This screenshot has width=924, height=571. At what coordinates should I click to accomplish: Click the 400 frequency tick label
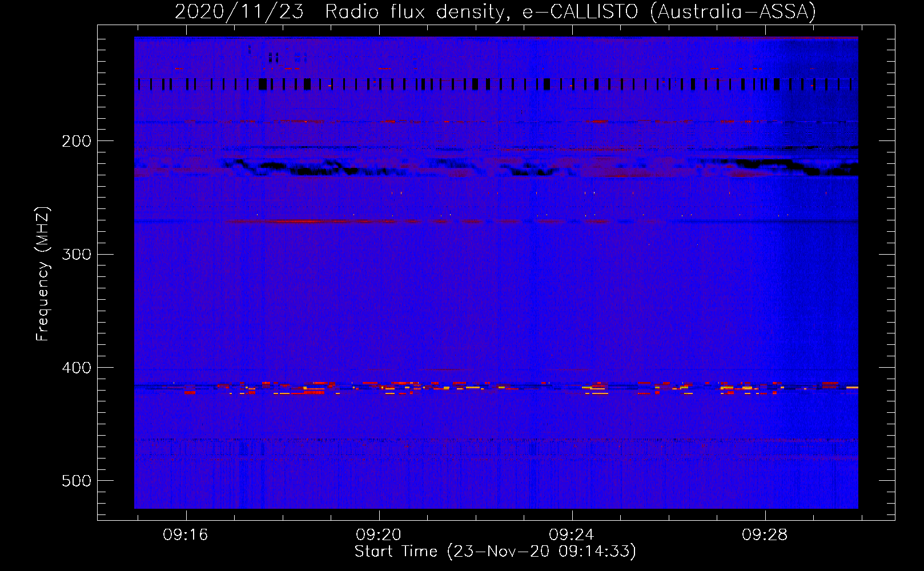(77, 368)
